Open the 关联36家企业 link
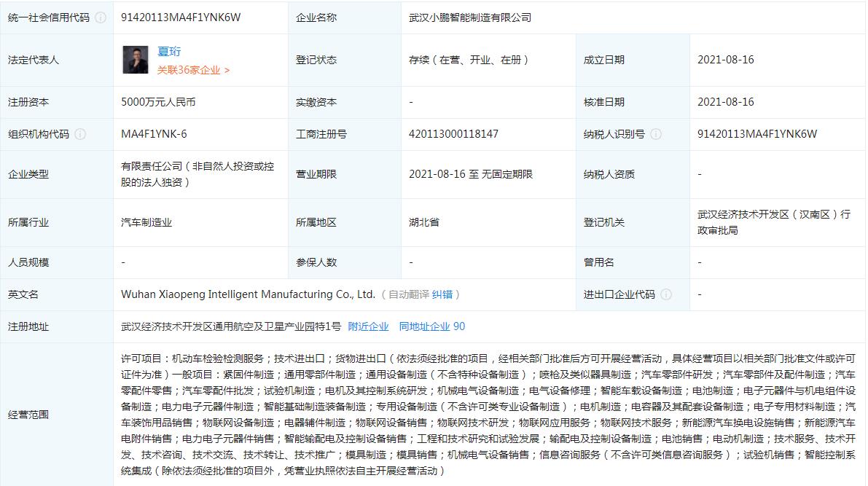 coord(193,70)
